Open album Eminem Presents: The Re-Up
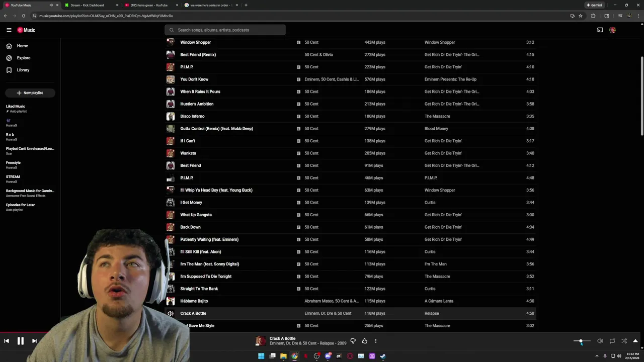This screenshot has height=362, width=644. click(x=450, y=79)
